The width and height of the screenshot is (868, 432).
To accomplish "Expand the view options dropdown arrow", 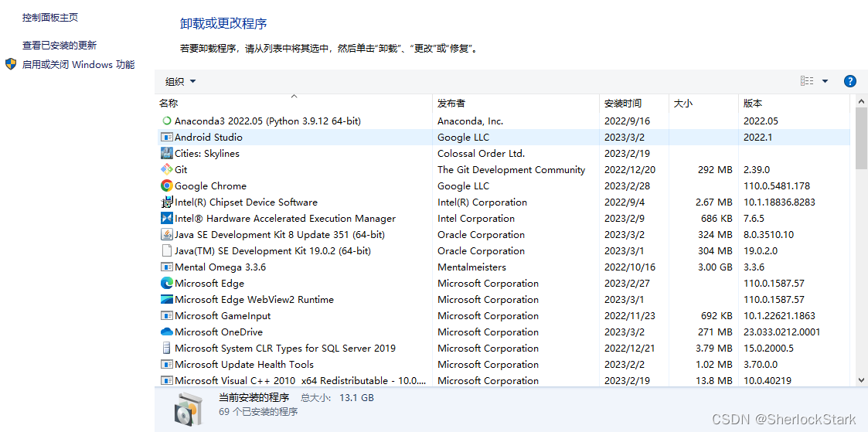I will click(x=825, y=81).
